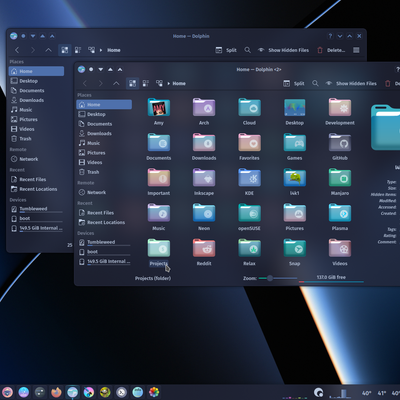The width and height of the screenshot is (400, 400).
Task: Select Pictures place in back Dolphin sidebar
Action: (x=36, y=119)
